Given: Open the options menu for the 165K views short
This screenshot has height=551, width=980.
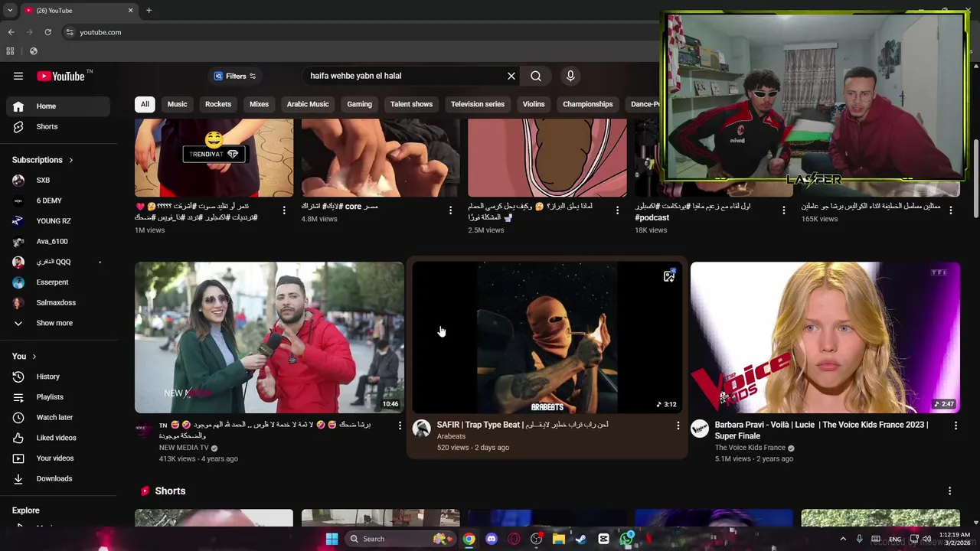Looking at the screenshot, I should point(950,210).
